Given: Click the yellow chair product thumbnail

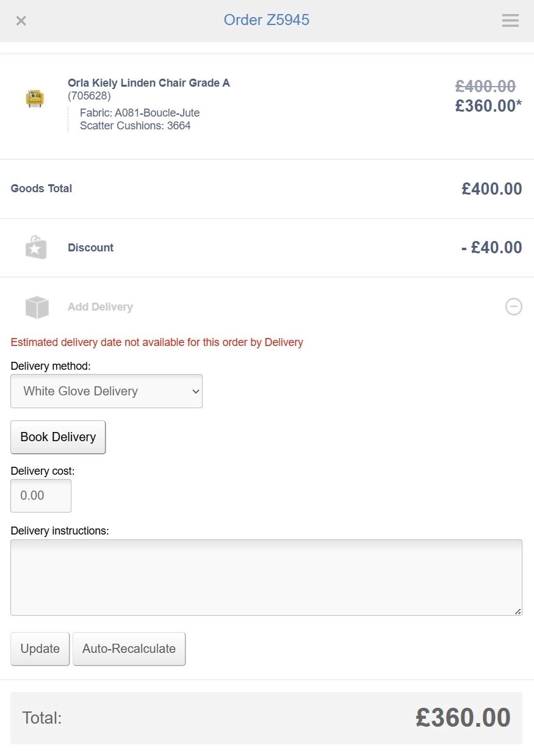Looking at the screenshot, I should point(35,98).
